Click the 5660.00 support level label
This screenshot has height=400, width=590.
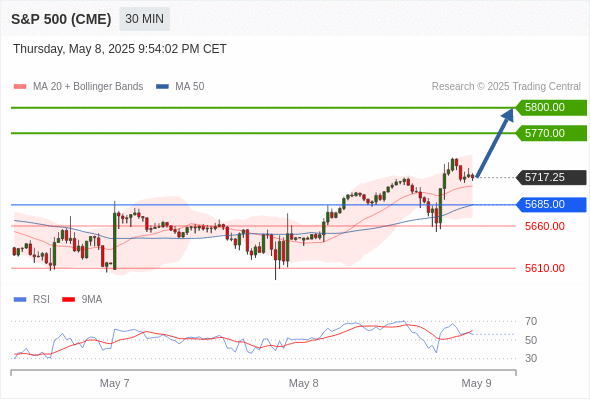[x=545, y=226]
